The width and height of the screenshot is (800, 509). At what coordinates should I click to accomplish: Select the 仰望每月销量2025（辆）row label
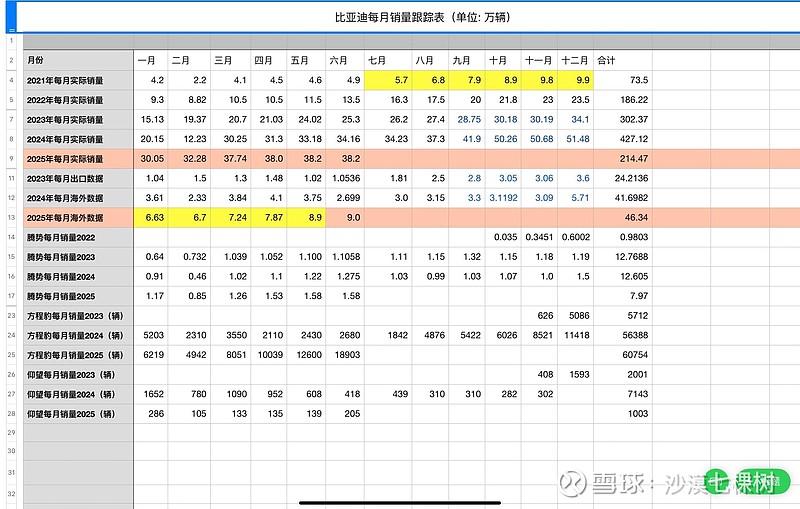(x=78, y=414)
